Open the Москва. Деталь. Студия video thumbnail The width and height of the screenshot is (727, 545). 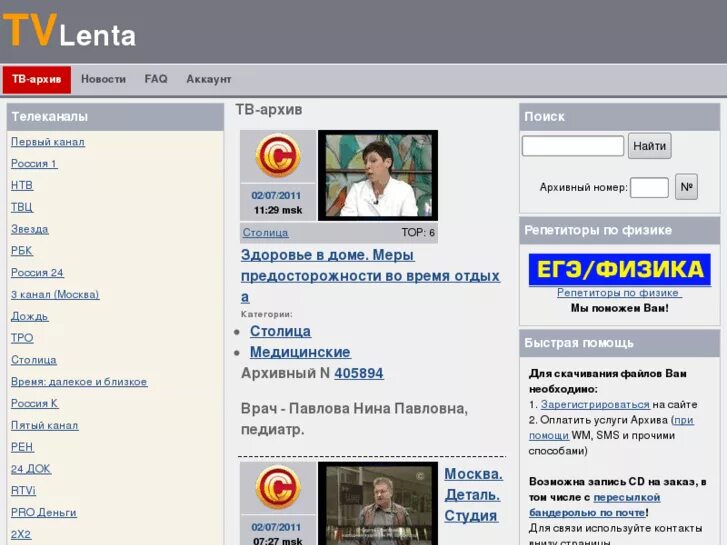tap(378, 503)
